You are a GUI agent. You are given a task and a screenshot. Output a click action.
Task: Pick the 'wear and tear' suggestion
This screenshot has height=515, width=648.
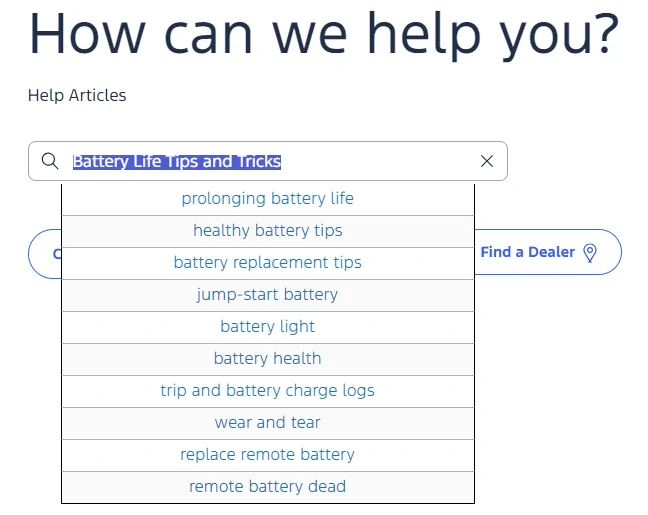click(267, 423)
